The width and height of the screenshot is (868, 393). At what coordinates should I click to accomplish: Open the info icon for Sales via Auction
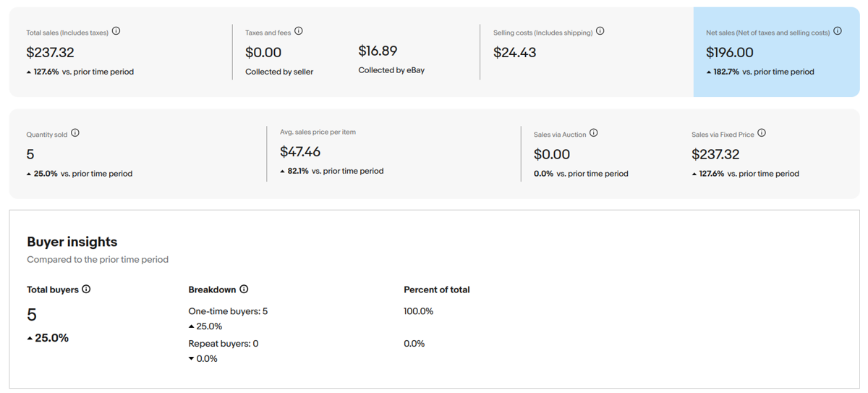(x=594, y=133)
